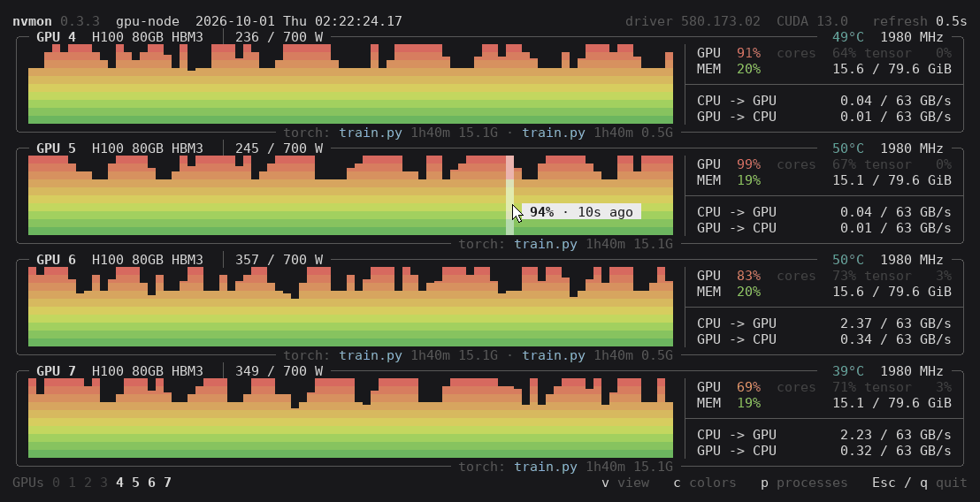Switch display mode with 'v view'
The width and height of the screenshot is (980, 502).
pos(625,482)
